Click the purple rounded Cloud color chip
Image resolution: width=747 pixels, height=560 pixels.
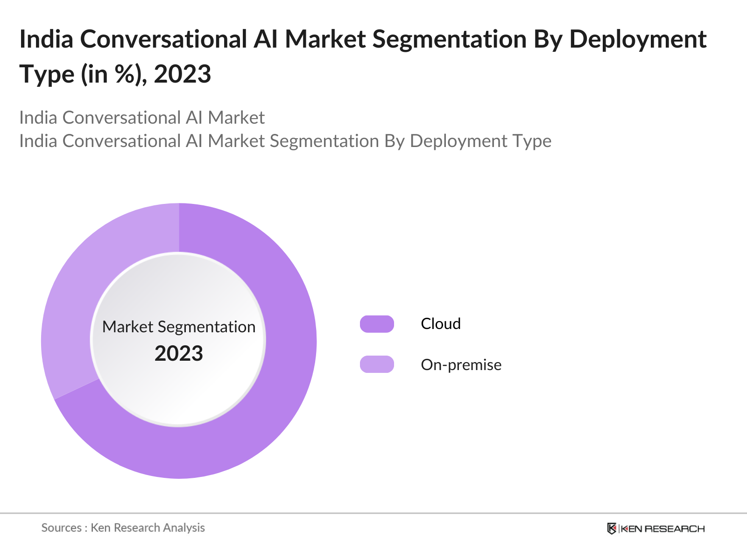(x=377, y=323)
